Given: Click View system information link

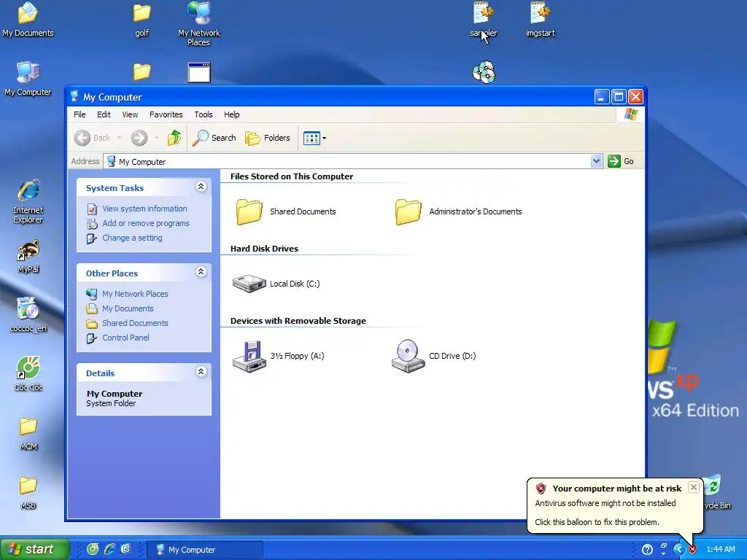Looking at the screenshot, I should tap(144, 209).
